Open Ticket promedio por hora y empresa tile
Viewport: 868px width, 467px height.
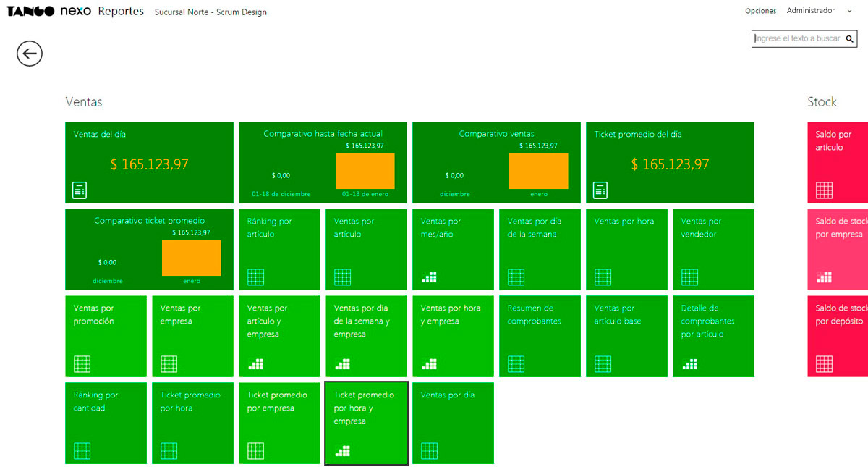pos(366,423)
